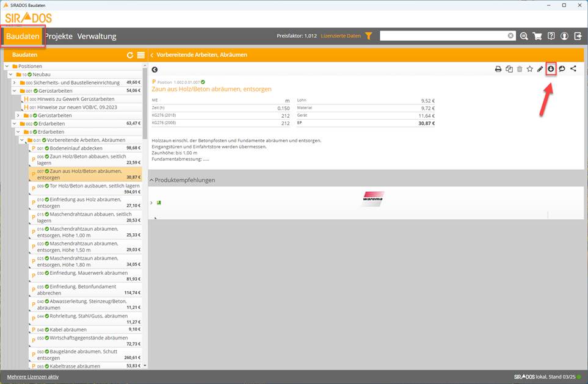The width and height of the screenshot is (588, 384).
Task: Share the position via share icon
Action: click(573, 68)
